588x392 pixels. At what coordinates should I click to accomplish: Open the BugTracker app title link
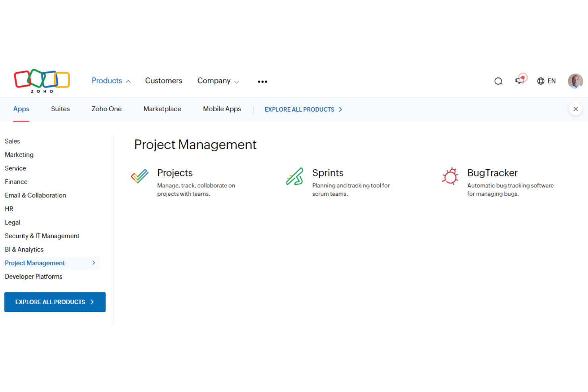click(492, 173)
